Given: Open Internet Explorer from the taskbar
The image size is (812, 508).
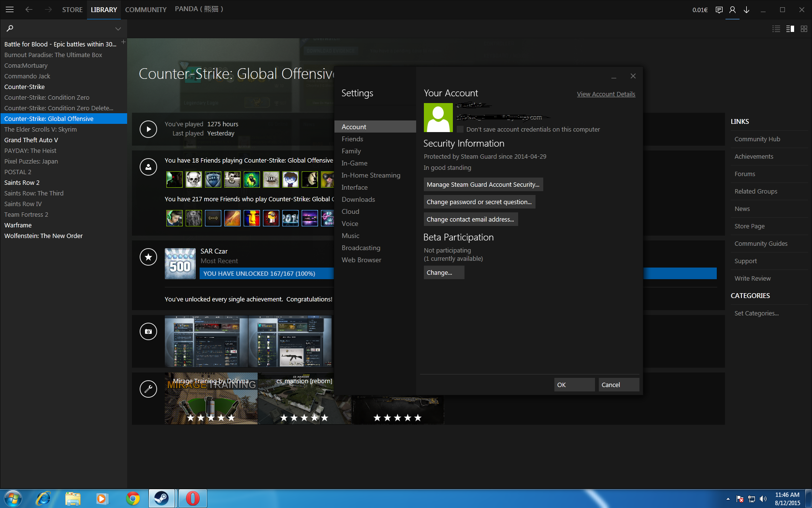Looking at the screenshot, I should pyautogui.click(x=43, y=498).
